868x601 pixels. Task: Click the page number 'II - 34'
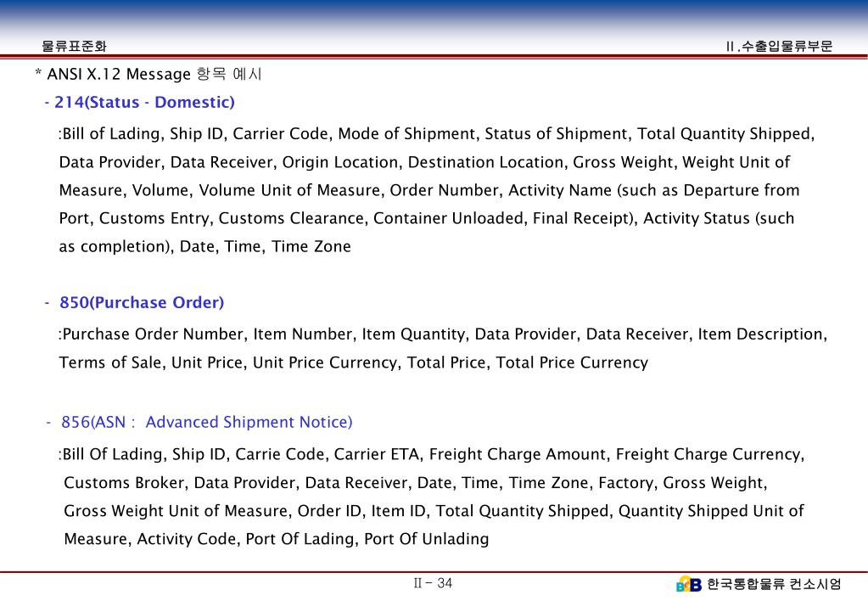(433, 583)
